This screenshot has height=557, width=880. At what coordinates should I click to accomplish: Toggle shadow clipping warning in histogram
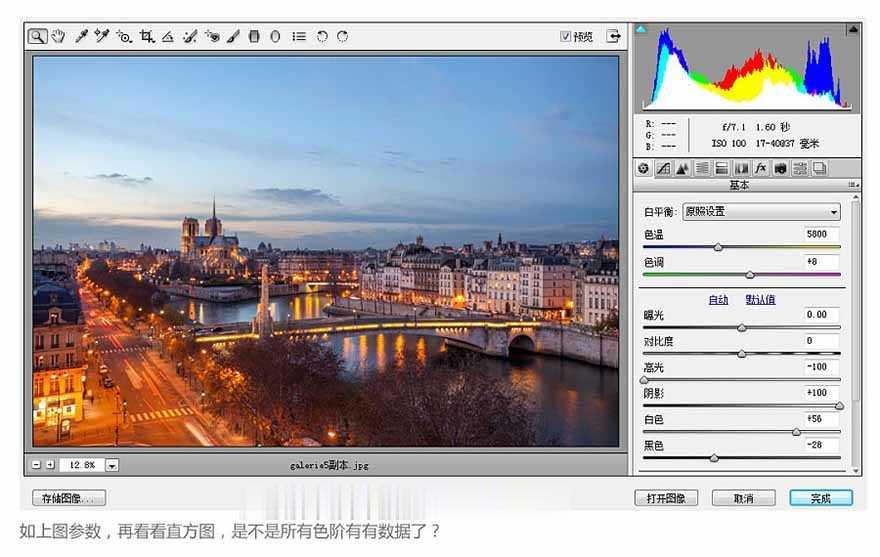click(x=641, y=29)
